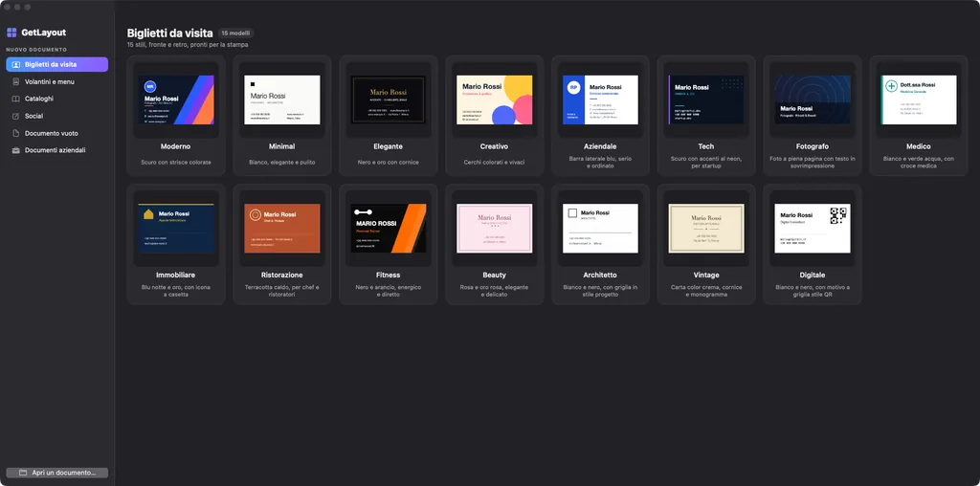Screen dimensions: 980x486
Task: Select the Minimal card thumbnail
Action: tap(282, 99)
